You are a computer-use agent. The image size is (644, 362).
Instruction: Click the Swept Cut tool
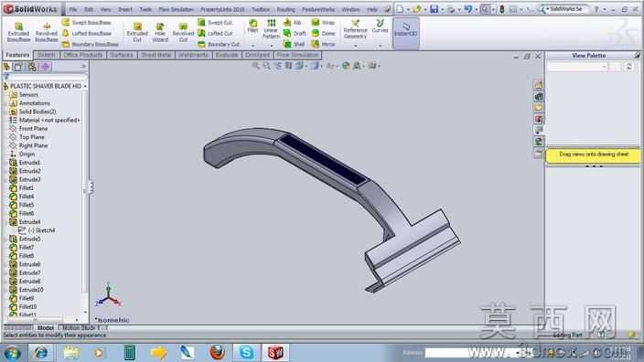click(x=215, y=23)
